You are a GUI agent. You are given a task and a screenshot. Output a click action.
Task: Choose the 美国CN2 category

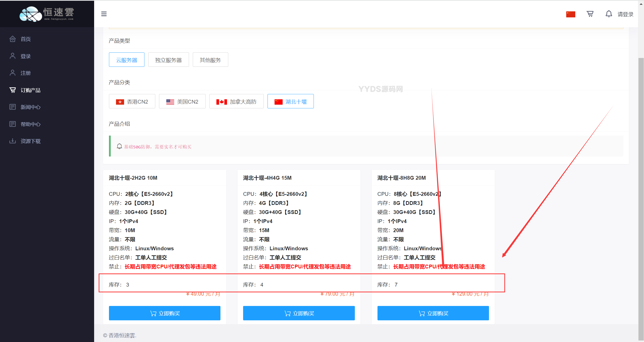[182, 102]
